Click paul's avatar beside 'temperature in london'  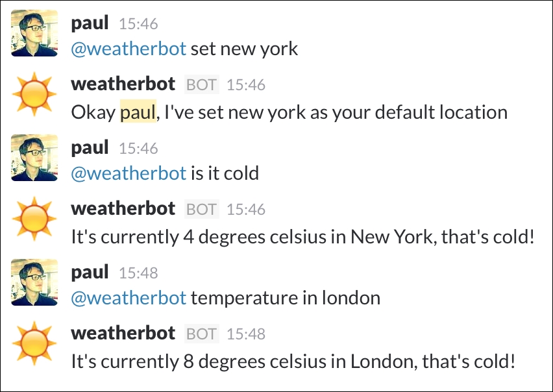[34, 282]
